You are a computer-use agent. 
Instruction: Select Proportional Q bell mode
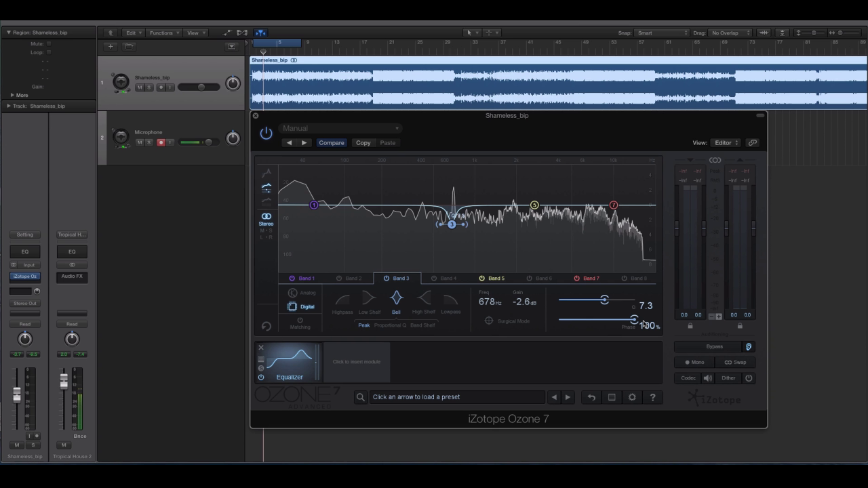point(390,325)
